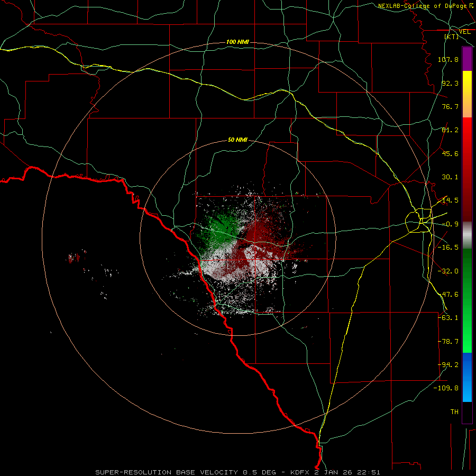Screen dimensions: 476x476
Task: Click the 30.1 velocity scale value
Action: pos(450,177)
